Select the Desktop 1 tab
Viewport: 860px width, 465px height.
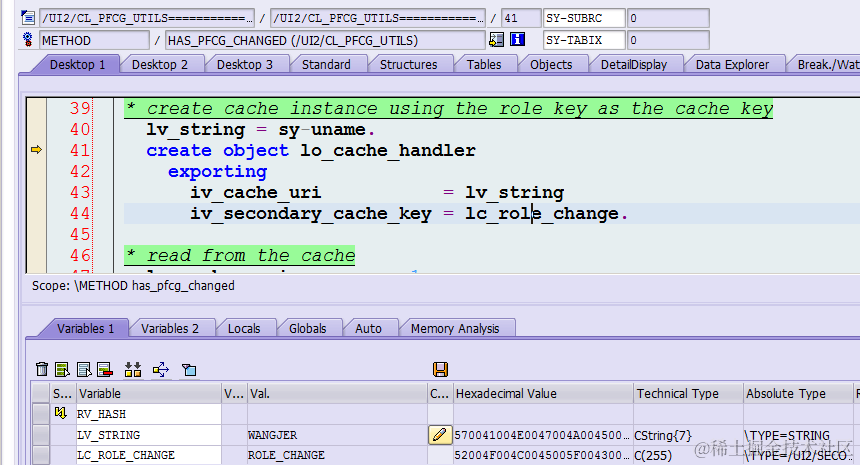[77, 65]
